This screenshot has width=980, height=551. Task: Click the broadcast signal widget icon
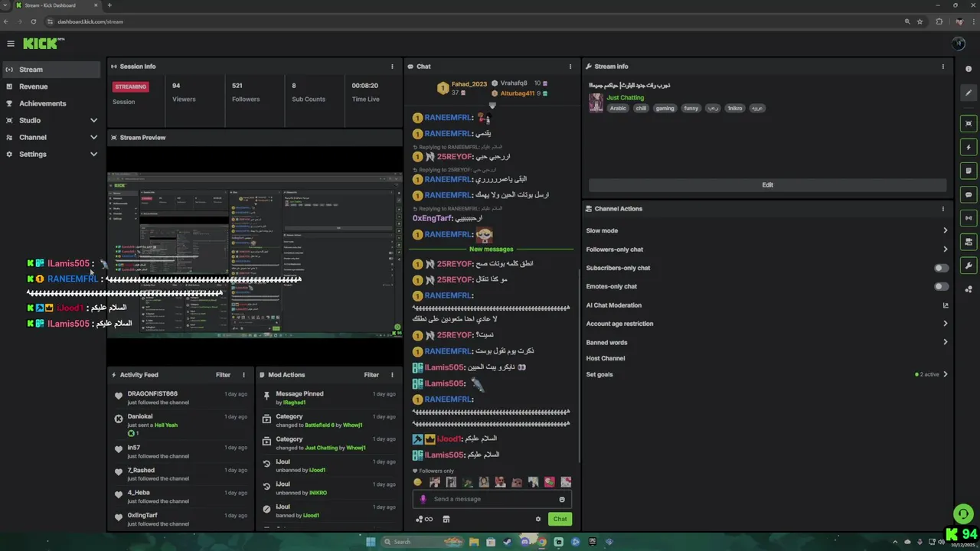(x=969, y=218)
